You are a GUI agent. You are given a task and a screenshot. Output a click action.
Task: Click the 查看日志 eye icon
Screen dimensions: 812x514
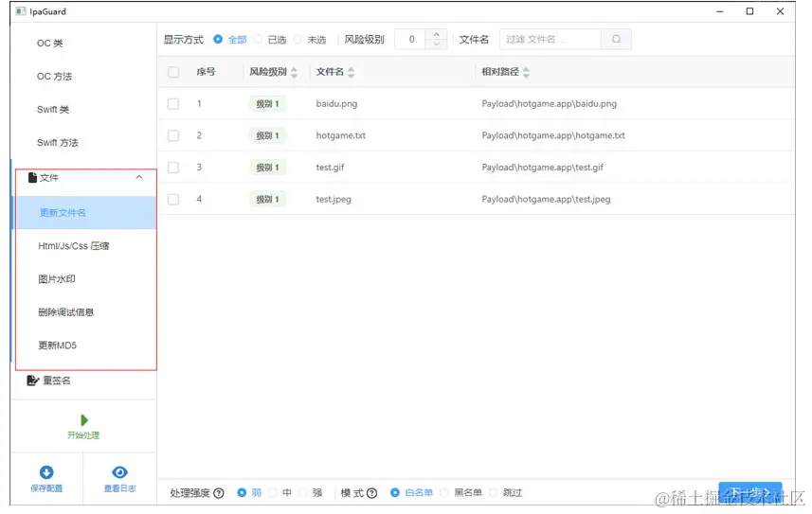(119, 472)
